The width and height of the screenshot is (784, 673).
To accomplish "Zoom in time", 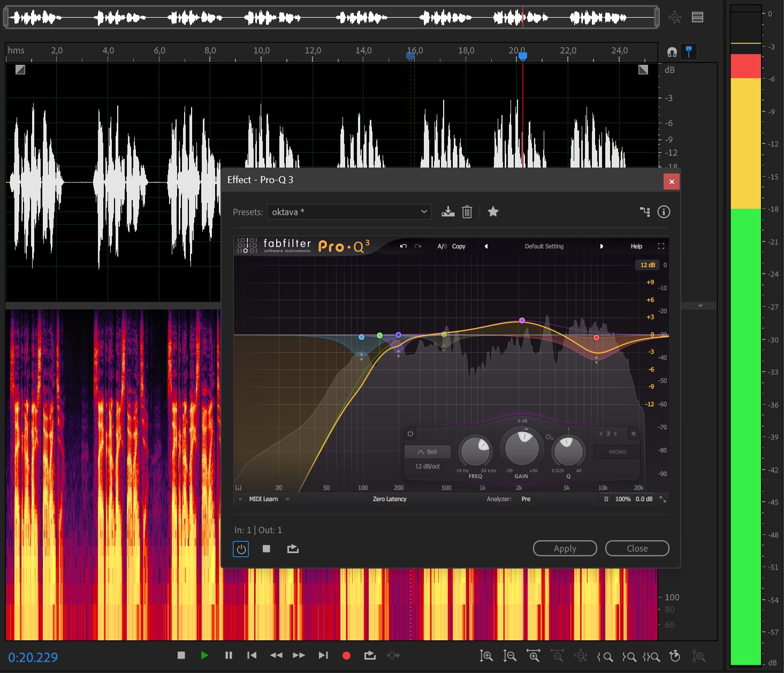I will click(534, 656).
